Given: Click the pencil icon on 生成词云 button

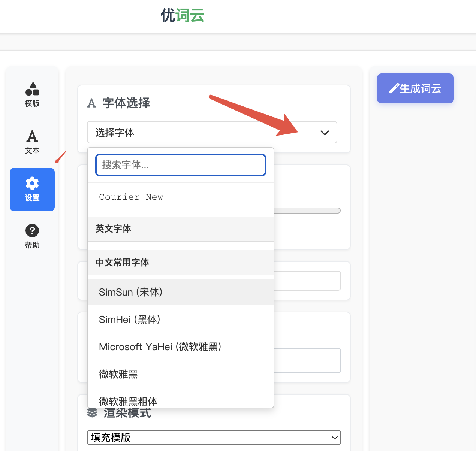Looking at the screenshot, I should (x=394, y=88).
